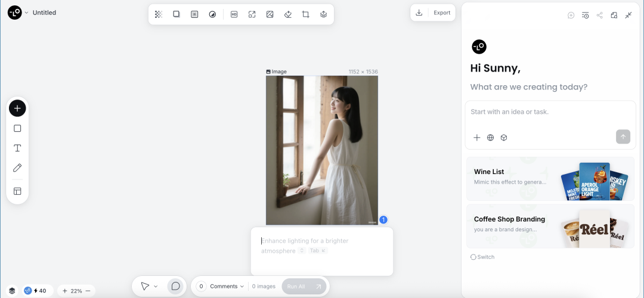Viewport: 644px width, 298px height.
Task: Click the eraser tool icon
Action: tap(287, 14)
